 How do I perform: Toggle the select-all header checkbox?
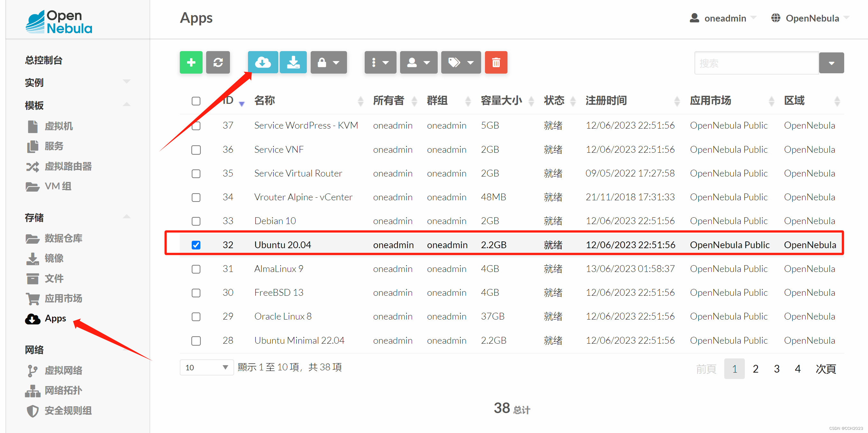tap(196, 101)
